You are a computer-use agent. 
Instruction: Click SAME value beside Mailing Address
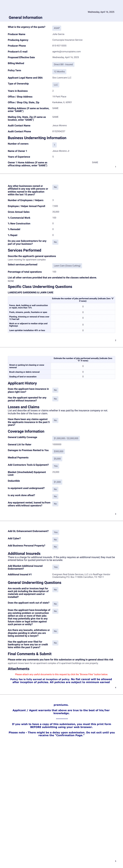[55, 108]
